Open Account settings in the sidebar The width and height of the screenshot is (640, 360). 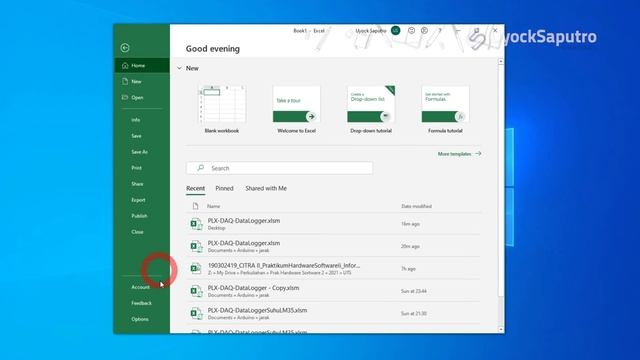point(140,287)
